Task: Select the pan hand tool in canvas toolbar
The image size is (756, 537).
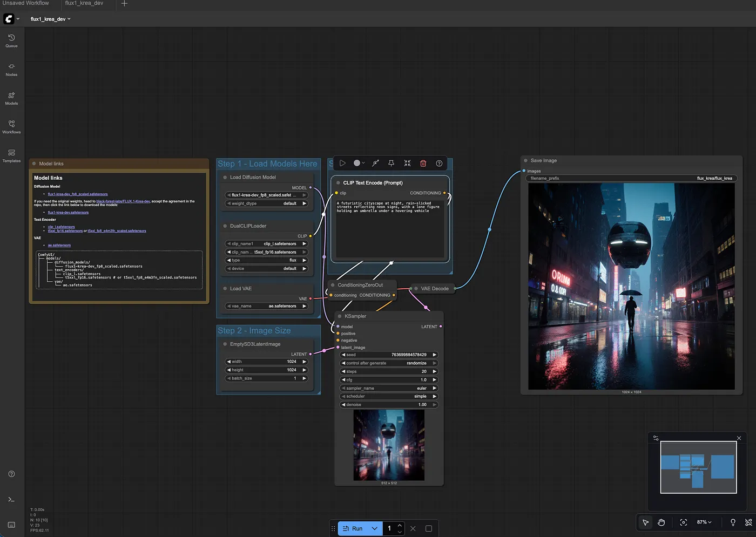Action: click(661, 522)
